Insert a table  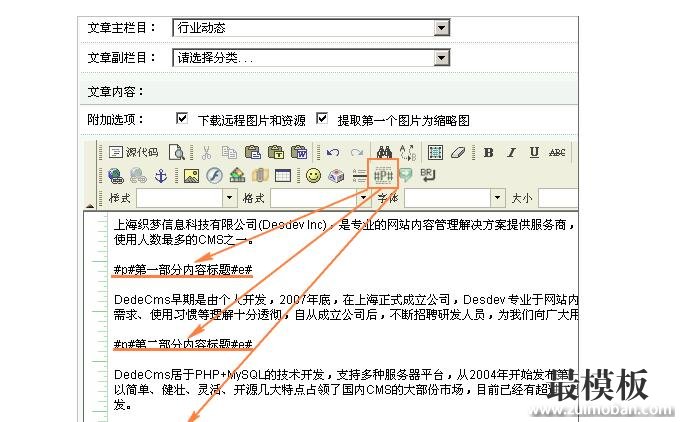[283, 176]
